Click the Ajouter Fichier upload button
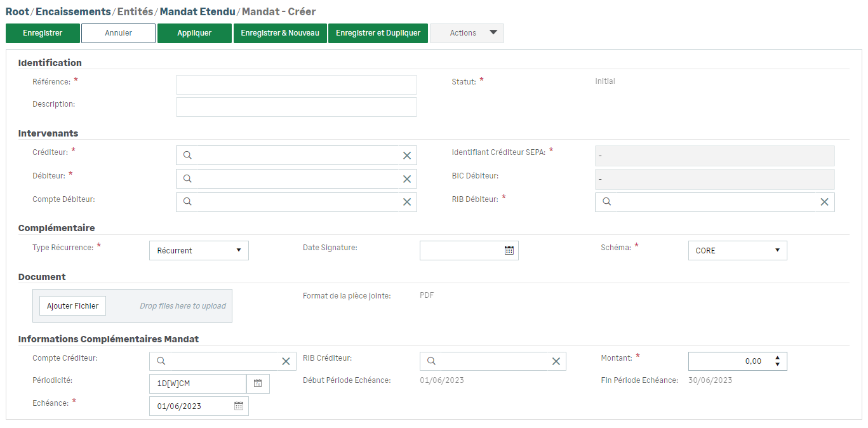The width and height of the screenshot is (868, 428). pos(72,306)
